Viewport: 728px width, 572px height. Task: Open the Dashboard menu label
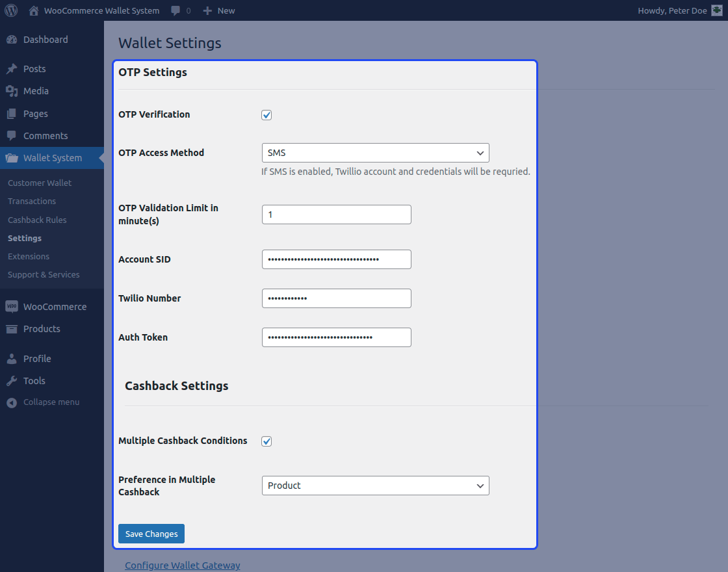click(45, 40)
